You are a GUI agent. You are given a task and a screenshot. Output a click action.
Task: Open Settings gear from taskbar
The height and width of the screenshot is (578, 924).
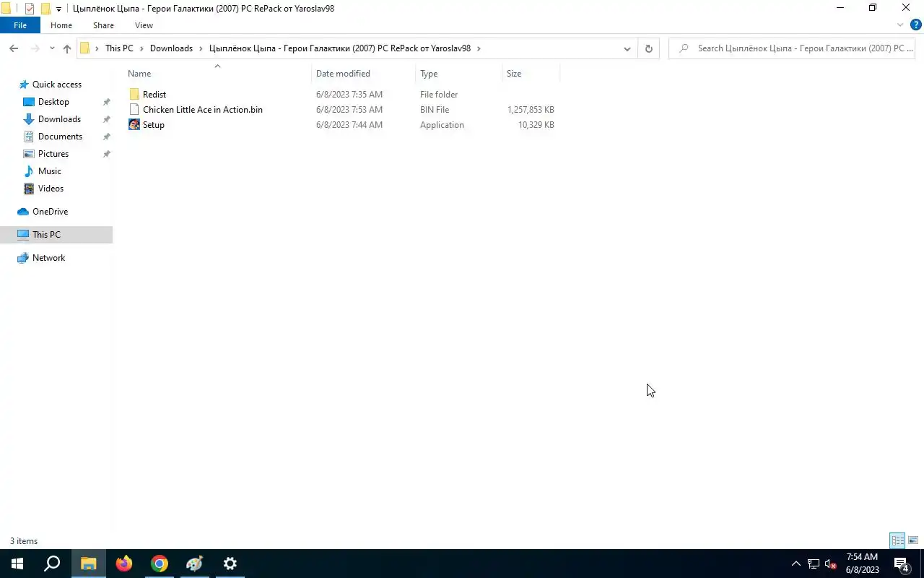(x=230, y=564)
